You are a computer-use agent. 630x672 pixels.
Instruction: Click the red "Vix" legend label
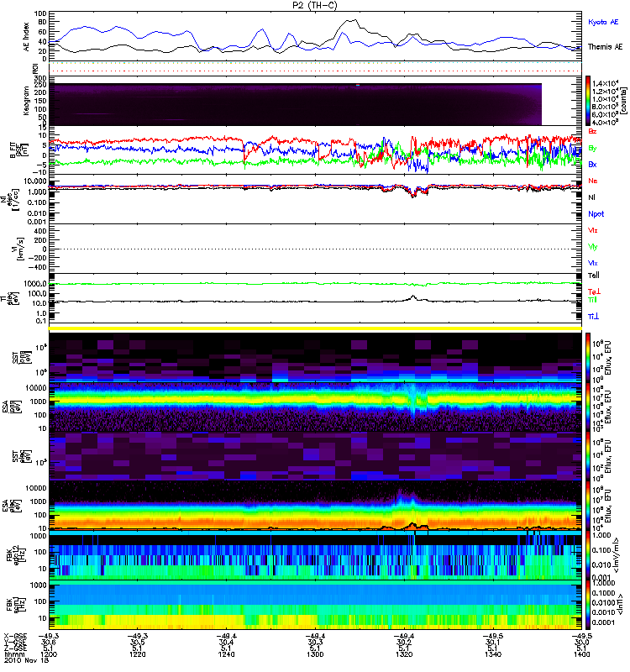[592, 230]
